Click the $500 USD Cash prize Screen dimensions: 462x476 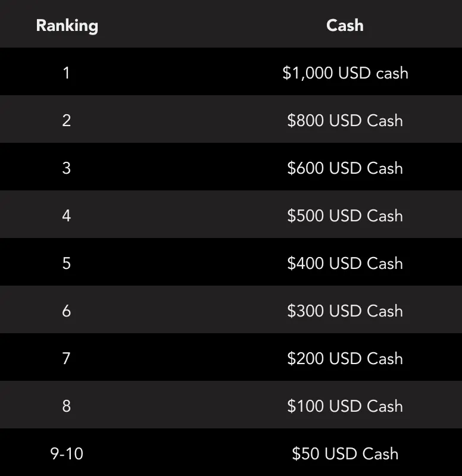(x=345, y=216)
